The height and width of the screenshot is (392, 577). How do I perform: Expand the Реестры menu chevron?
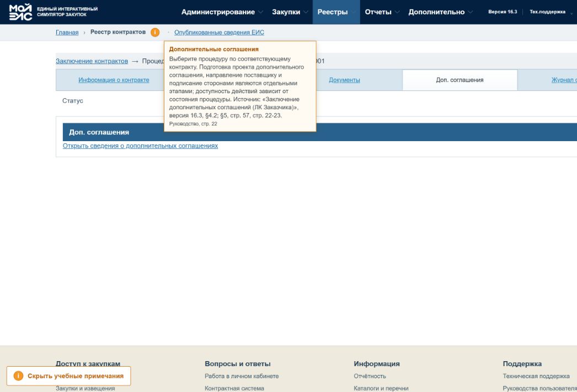tap(353, 12)
